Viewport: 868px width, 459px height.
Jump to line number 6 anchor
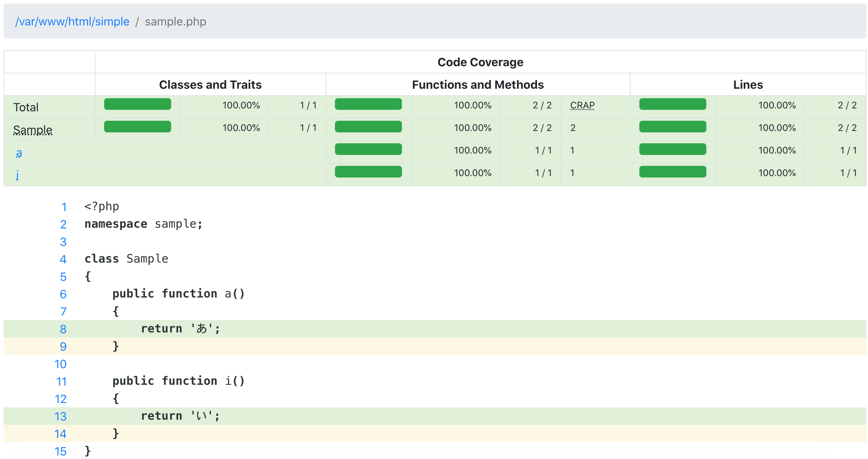63,294
